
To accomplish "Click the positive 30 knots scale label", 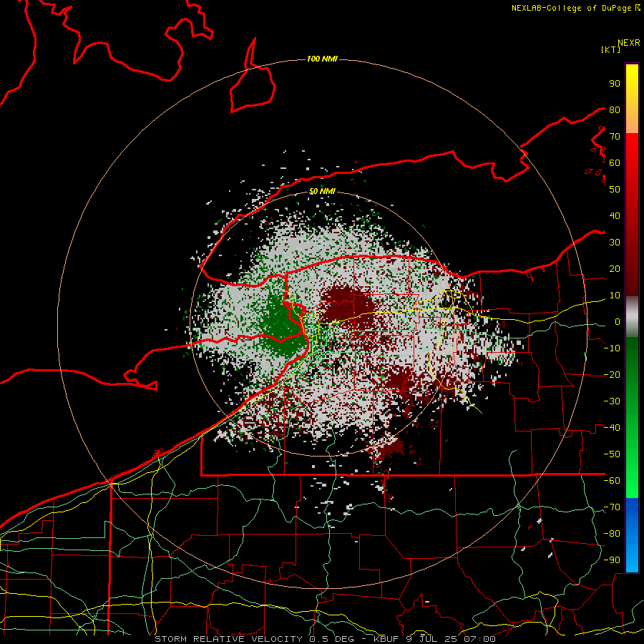I will [x=615, y=243].
